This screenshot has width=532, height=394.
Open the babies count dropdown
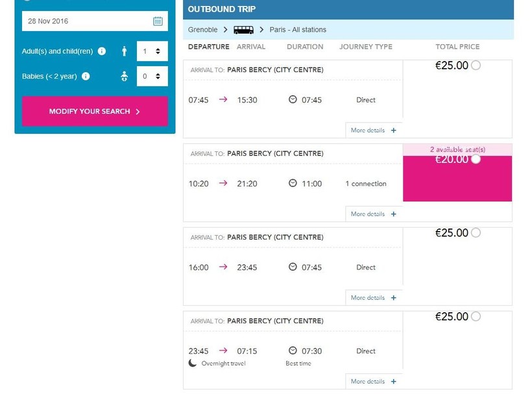(x=152, y=77)
